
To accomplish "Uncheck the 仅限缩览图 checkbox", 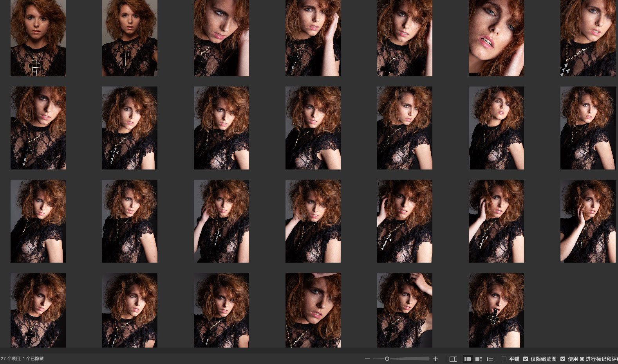I will pos(526,359).
